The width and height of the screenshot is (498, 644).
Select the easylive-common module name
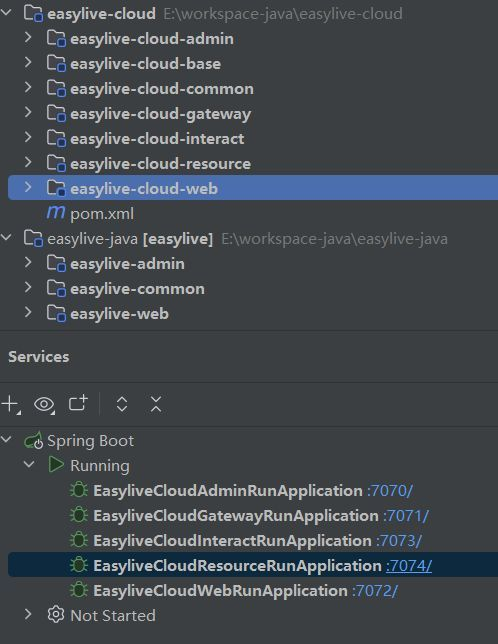tap(137, 289)
